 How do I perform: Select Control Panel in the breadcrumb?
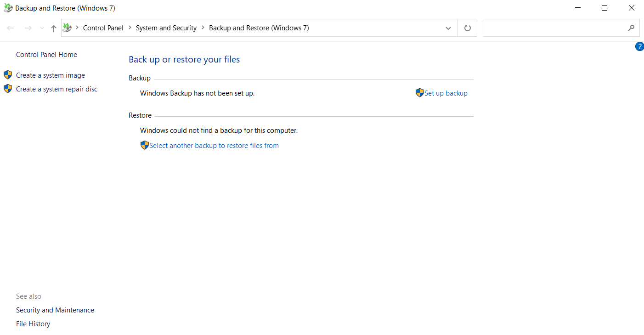coord(103,28)
